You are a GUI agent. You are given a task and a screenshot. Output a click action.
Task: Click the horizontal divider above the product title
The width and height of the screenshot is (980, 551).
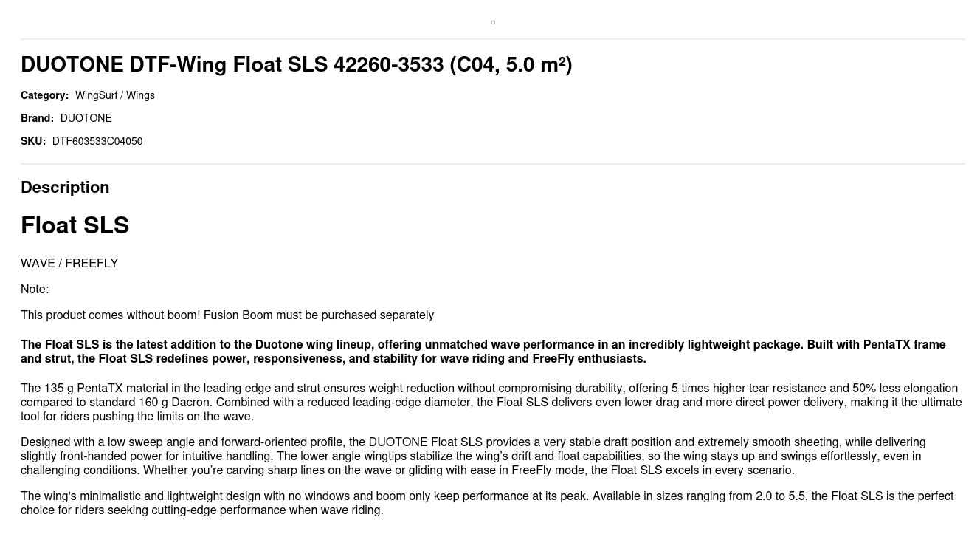click(493, 39)
